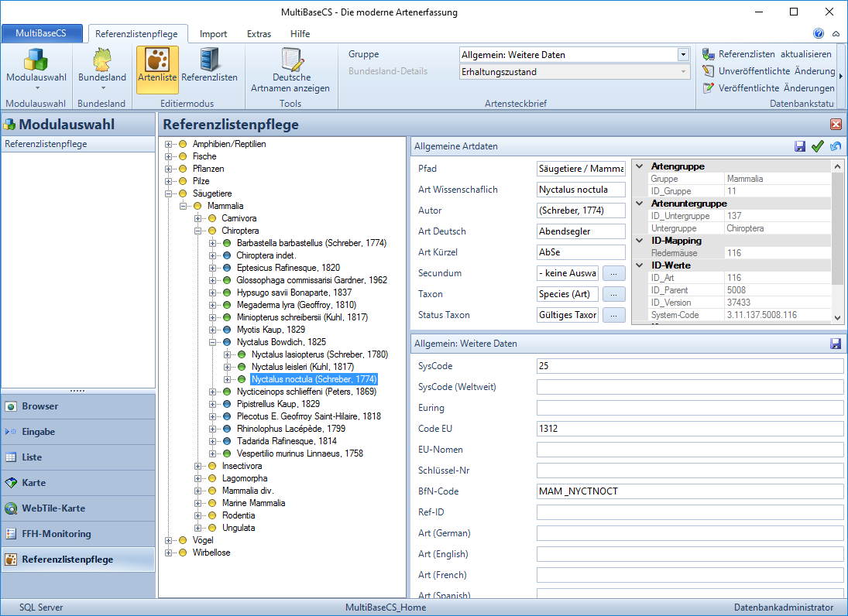Open the Extras ribbon tab

(x=259, y=34)
